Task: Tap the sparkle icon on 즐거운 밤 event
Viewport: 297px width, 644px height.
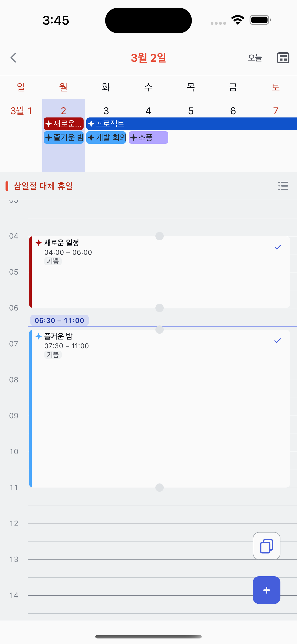Action: [x=39, y=336]
